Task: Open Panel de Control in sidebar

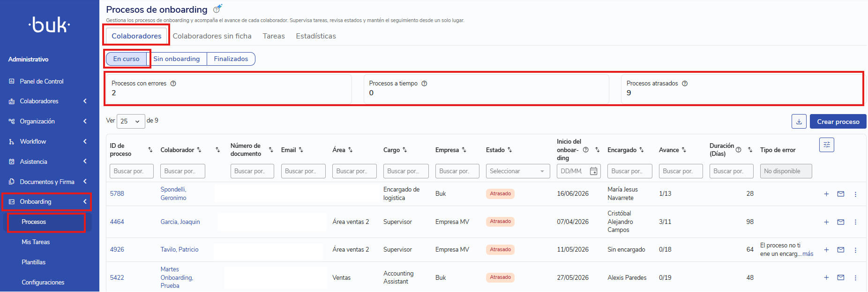Action: pyautogui.click(x=42, y=81)
